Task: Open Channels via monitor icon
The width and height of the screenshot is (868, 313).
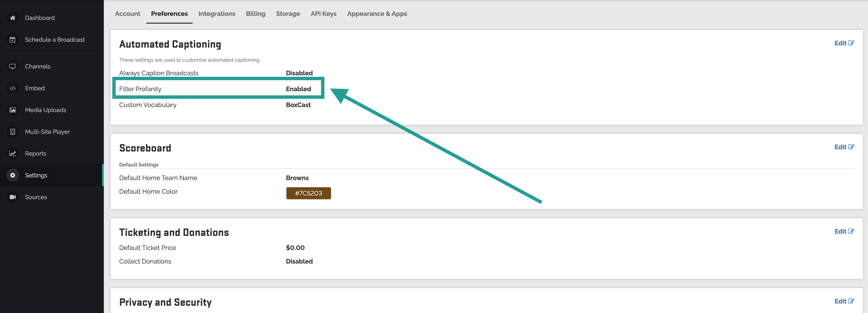Action: pyautogui.click(x=12, y=66)
